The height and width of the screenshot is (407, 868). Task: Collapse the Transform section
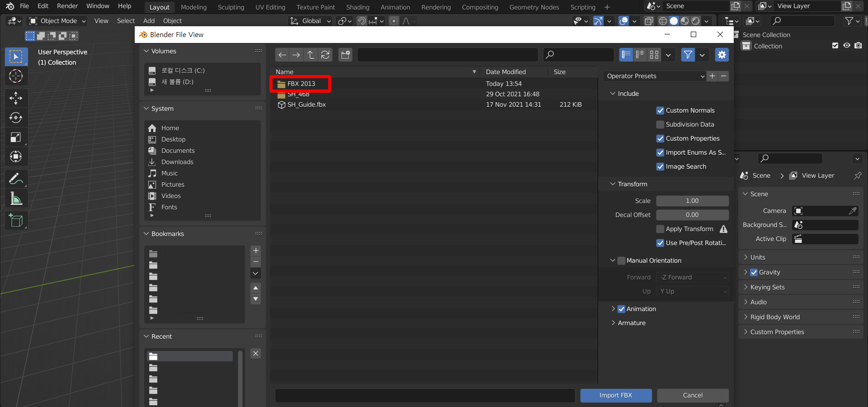613,184
